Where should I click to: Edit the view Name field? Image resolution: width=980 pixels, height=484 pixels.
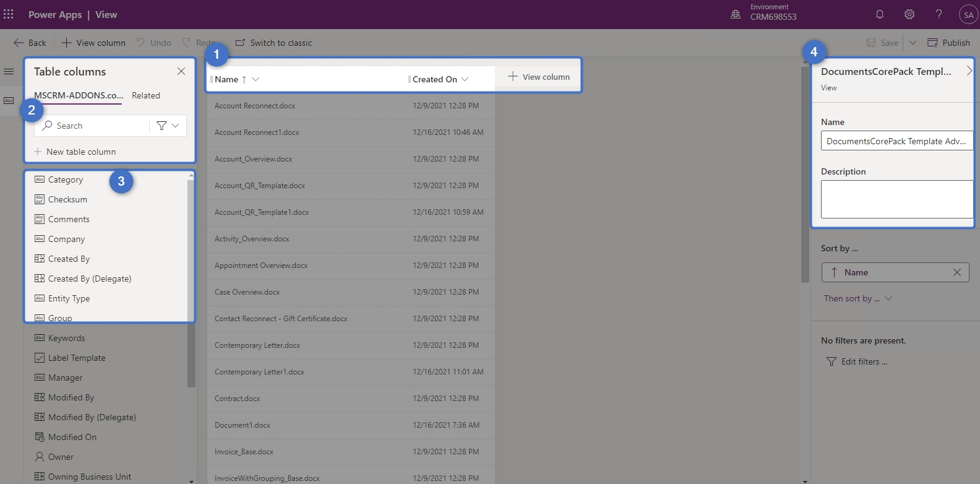pos(897,141)
